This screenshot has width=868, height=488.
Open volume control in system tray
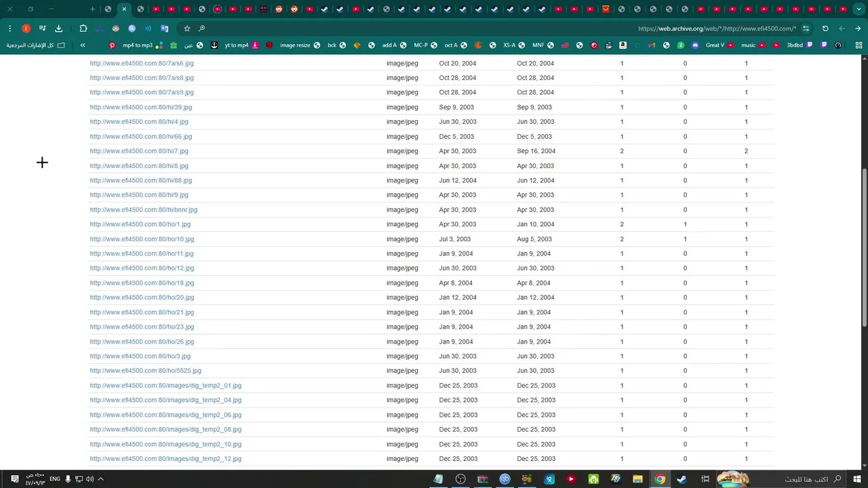tap(89, 479)
